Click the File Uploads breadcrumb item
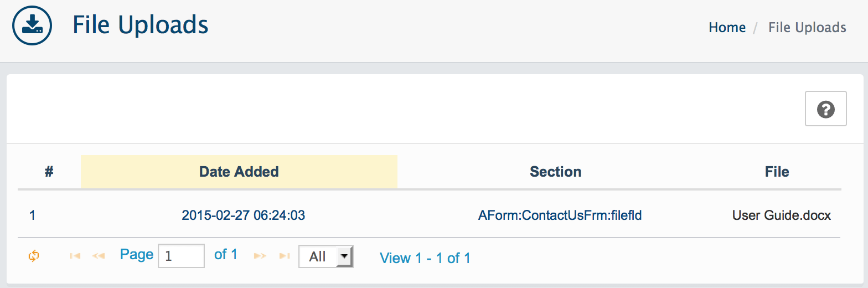Image resolution: width=868 pixels, height=288 pixels. [x=807, y=27]
